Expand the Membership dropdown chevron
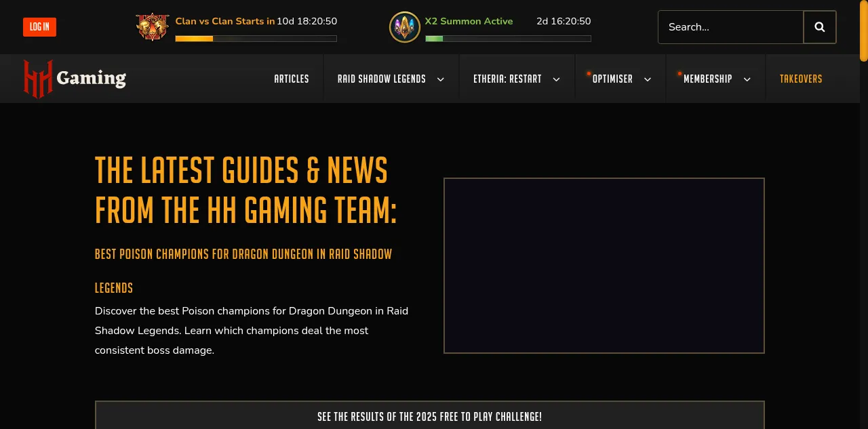The height and width of the screenshot is (429, 868). click(x=747, y=79)
